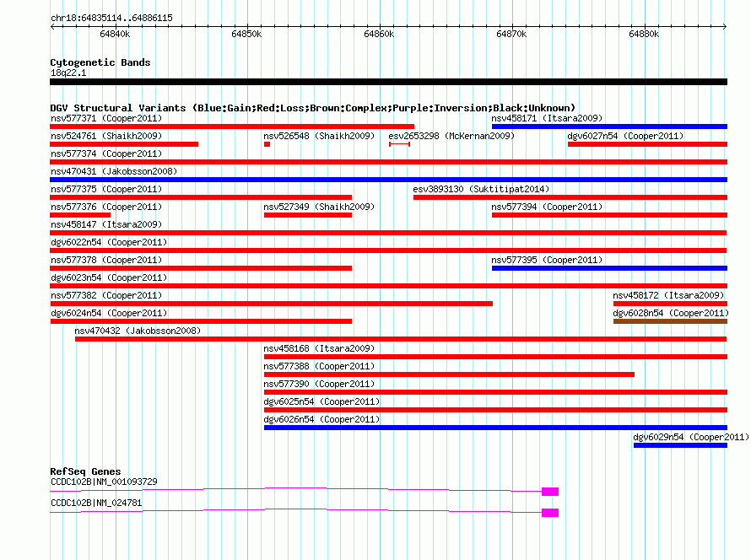This screenshot has height=560, width=751.
Task: Select the red loss bar under nsv527349
Action: click(x=308, y=215)
